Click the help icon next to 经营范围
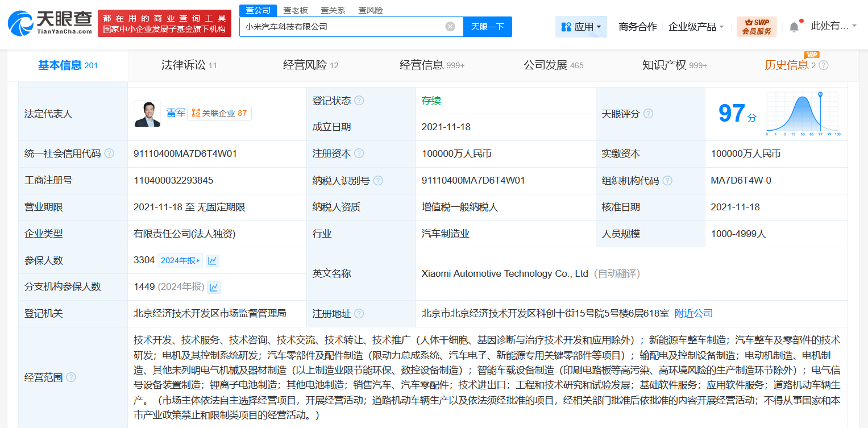This screenshot has height=428, width=868. 70,377
